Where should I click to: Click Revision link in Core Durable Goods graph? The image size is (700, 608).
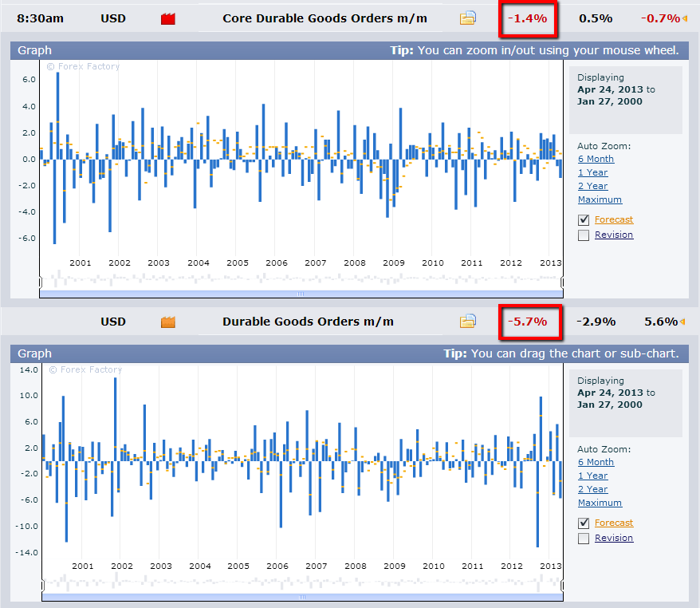pos(614,235)
